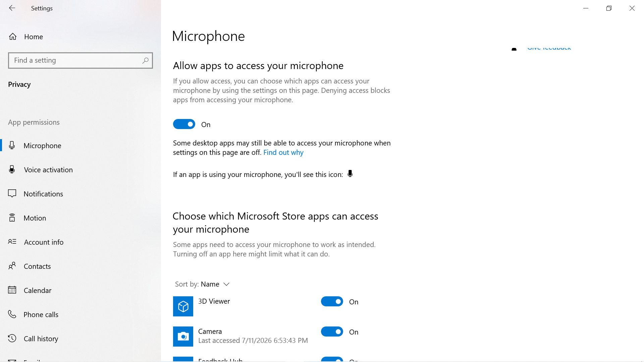This screenshot has height=362, width=644.
Task: Select the Contacts icon
Action: click(12, 266)
